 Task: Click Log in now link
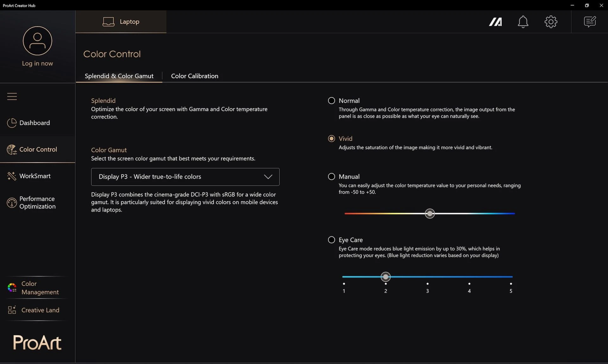tap(37, 63)
